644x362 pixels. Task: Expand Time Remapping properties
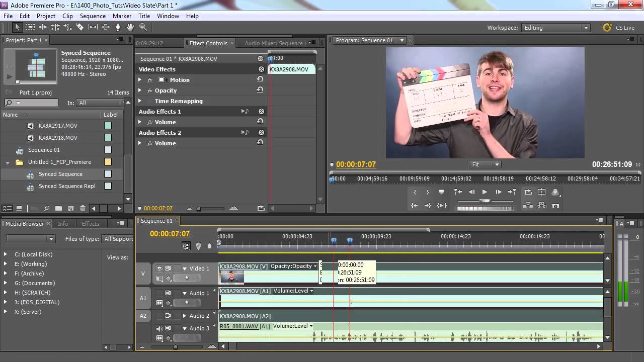[140, 101]
